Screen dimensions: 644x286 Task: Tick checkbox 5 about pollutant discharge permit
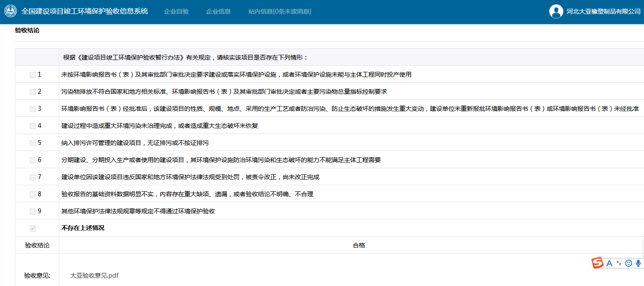coord(33,143)
